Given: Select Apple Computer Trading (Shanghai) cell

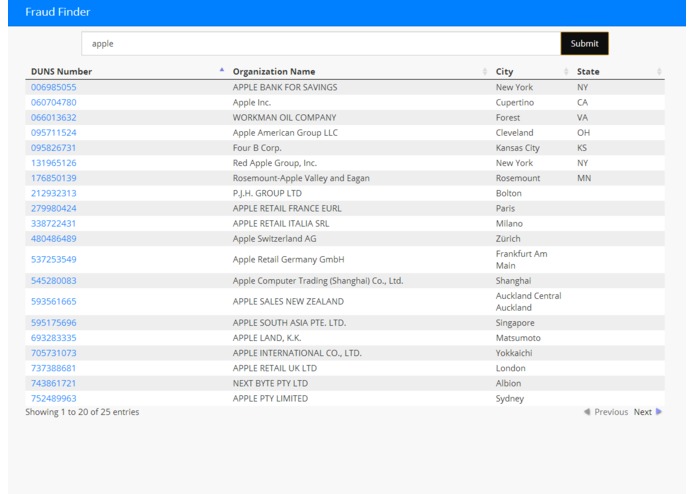Looking at the screenshot, I should click(x=318, y=280).
